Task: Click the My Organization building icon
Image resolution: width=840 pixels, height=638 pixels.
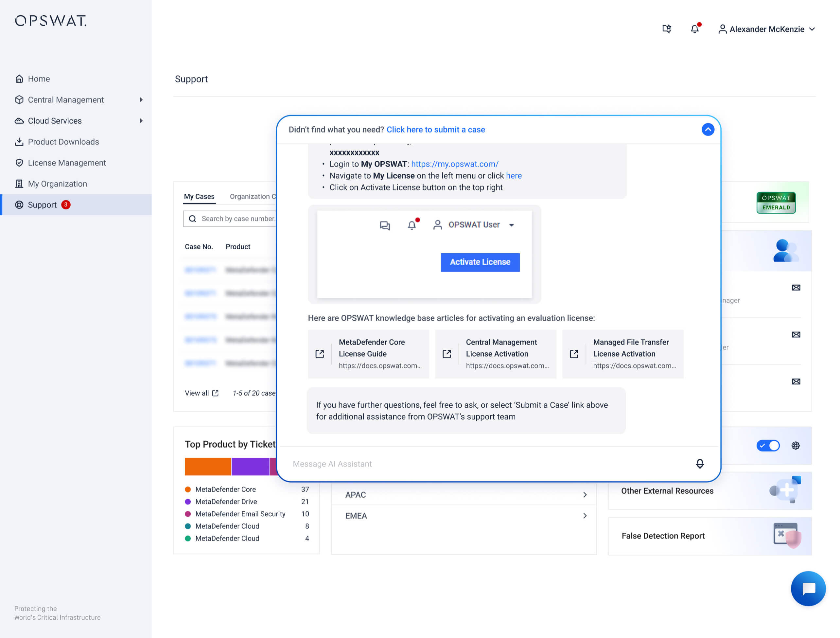Action: click(x=19, y=184)
